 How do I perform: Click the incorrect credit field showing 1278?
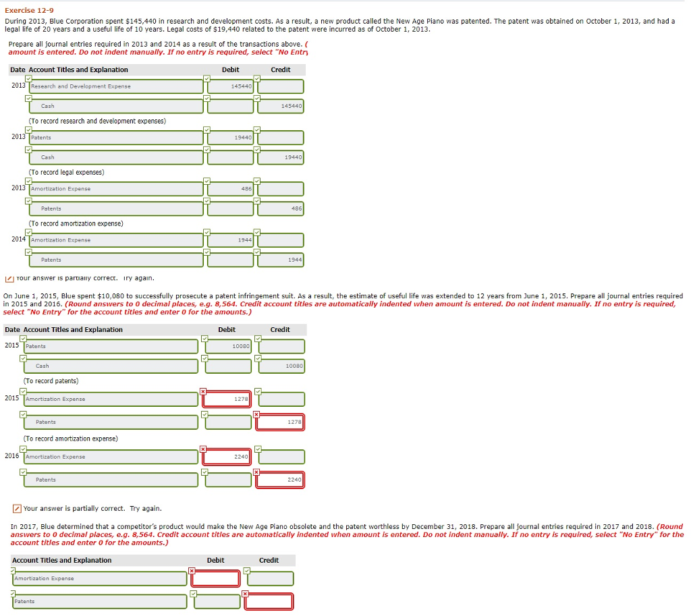[280, 422]
